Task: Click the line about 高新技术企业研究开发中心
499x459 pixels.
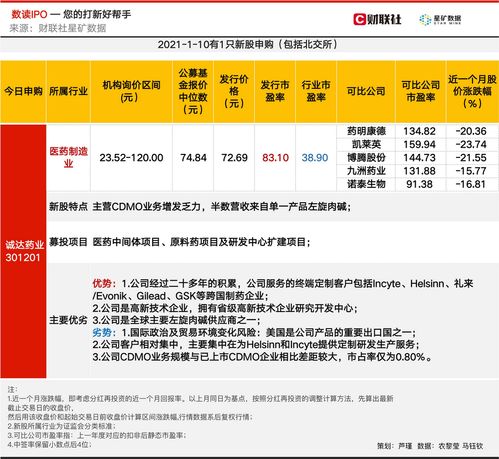Action: [225, 308]
